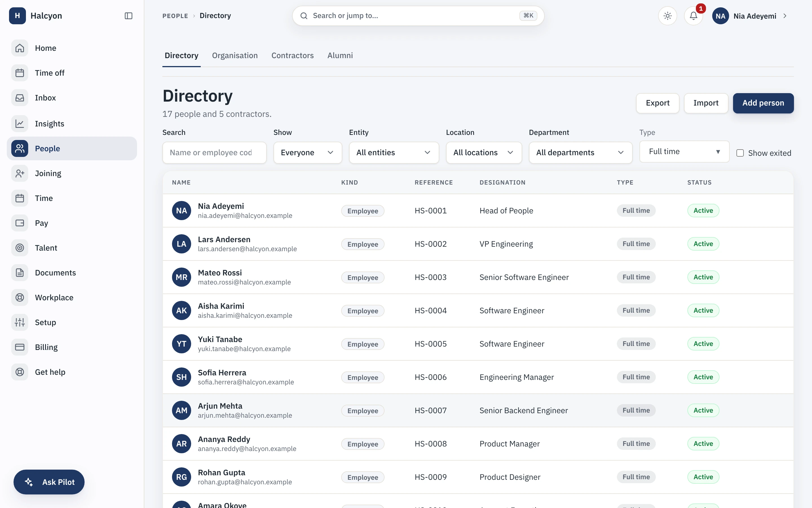Open Pay wallet icon

[x=20, y=223]
